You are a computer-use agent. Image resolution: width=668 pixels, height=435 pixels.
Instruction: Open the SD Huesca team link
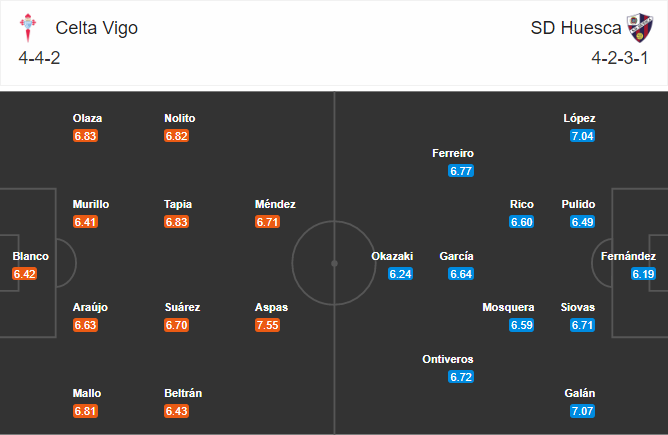576,28
